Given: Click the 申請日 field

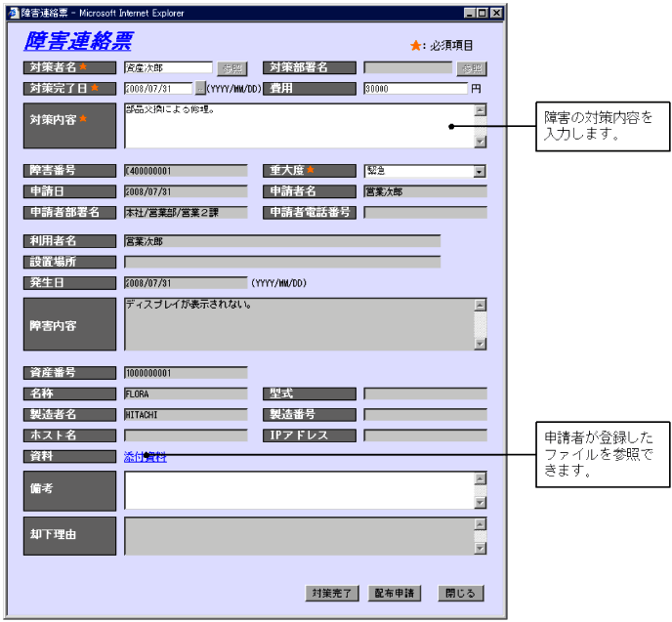Looking at the screenshot, I should point(186,191).
